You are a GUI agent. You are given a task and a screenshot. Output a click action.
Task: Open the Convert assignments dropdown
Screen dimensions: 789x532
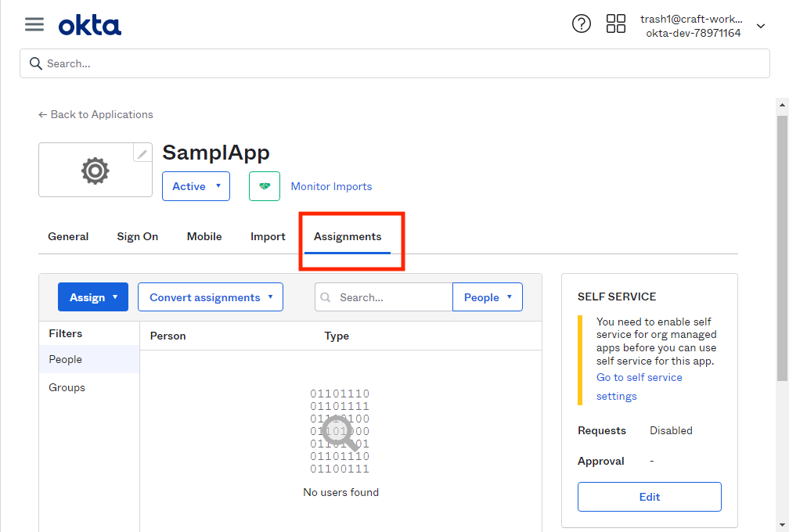coord(211,297)
